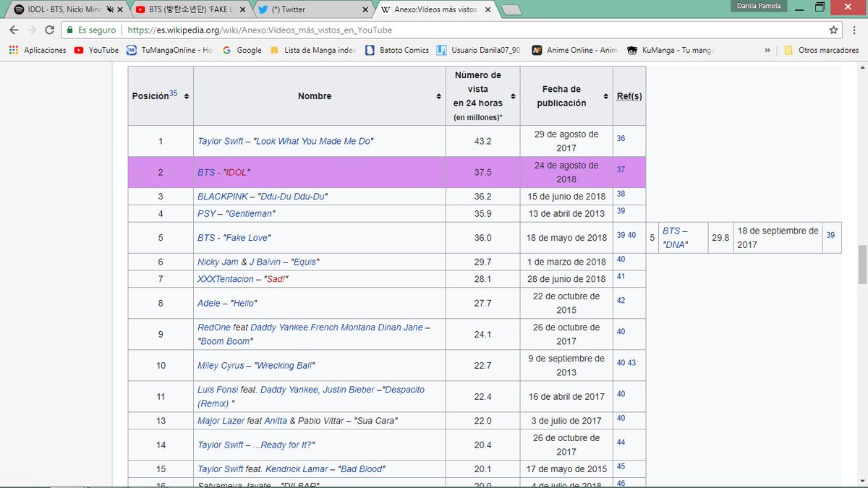Switch to the Twitter tab

[312, 10]
